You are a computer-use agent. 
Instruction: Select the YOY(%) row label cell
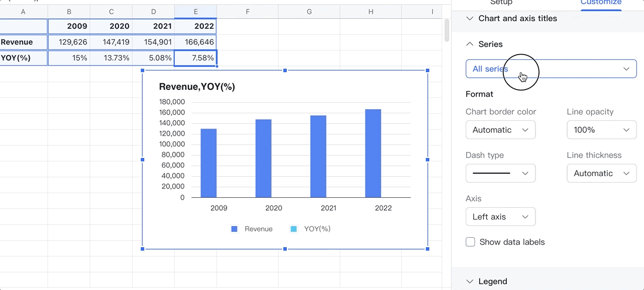tap(23, 58)
